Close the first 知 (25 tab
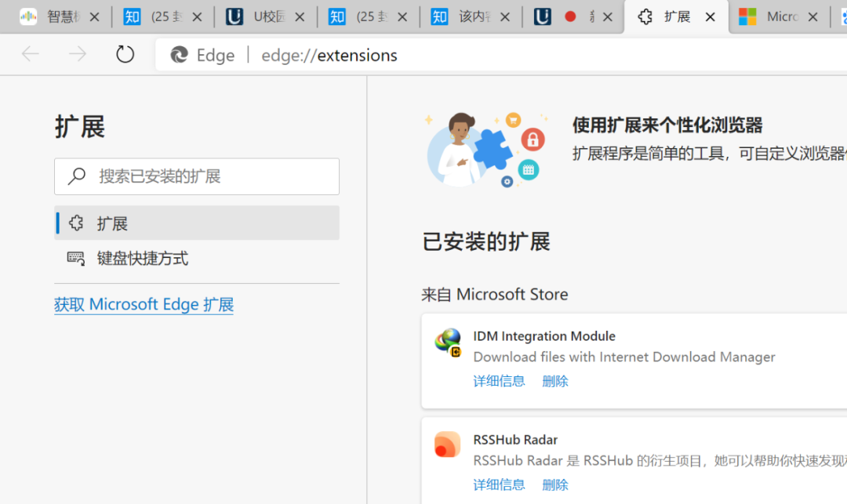Viewport: 847px width, 504px height. pos(197,17)
